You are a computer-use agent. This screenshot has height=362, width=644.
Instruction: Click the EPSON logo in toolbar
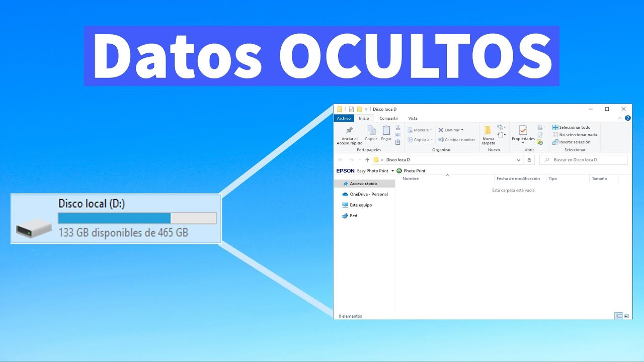point(345,171)
